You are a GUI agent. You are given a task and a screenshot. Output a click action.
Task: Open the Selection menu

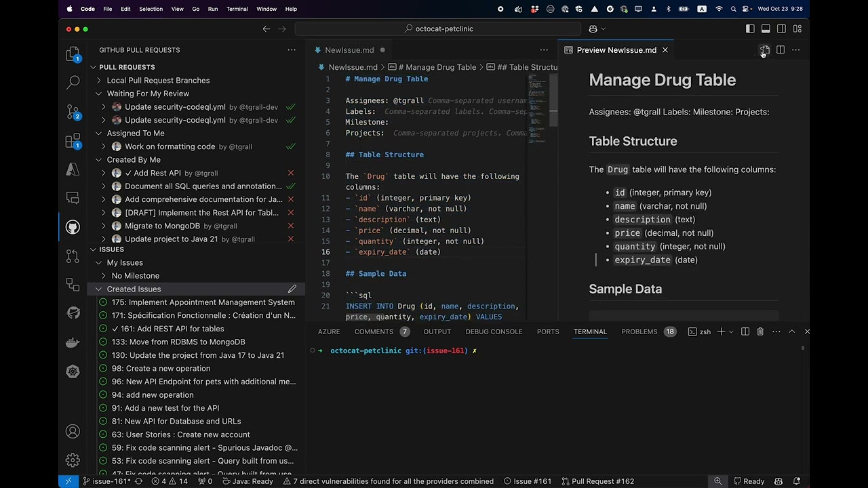coord(151,9)
